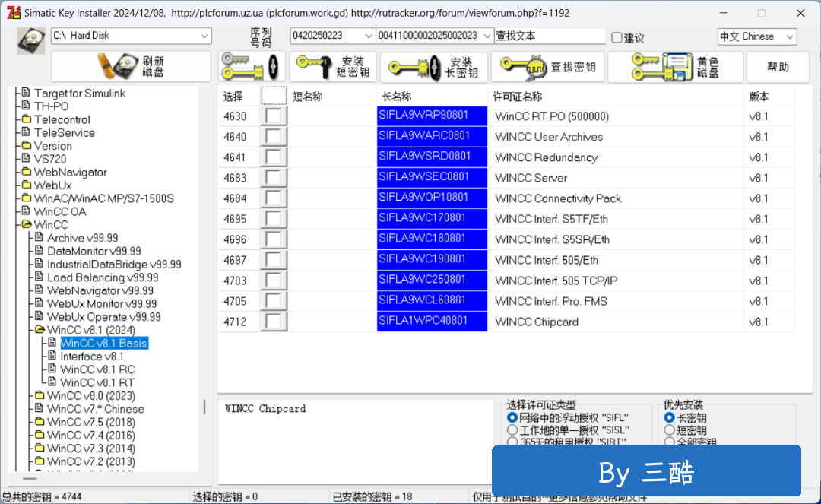Select long key priority radio 长密钥

pos(669,417)
